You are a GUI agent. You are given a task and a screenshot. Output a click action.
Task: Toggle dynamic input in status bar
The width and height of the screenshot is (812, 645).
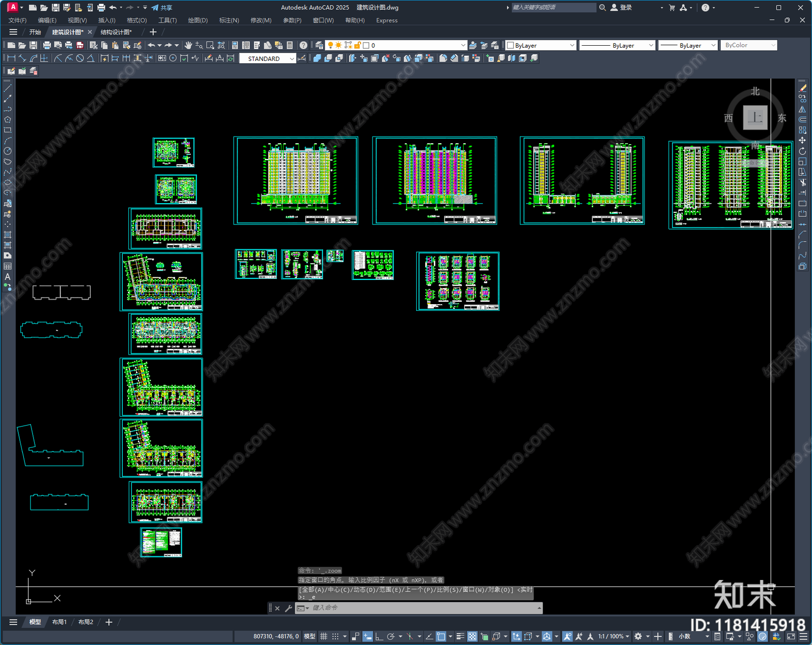367,636
